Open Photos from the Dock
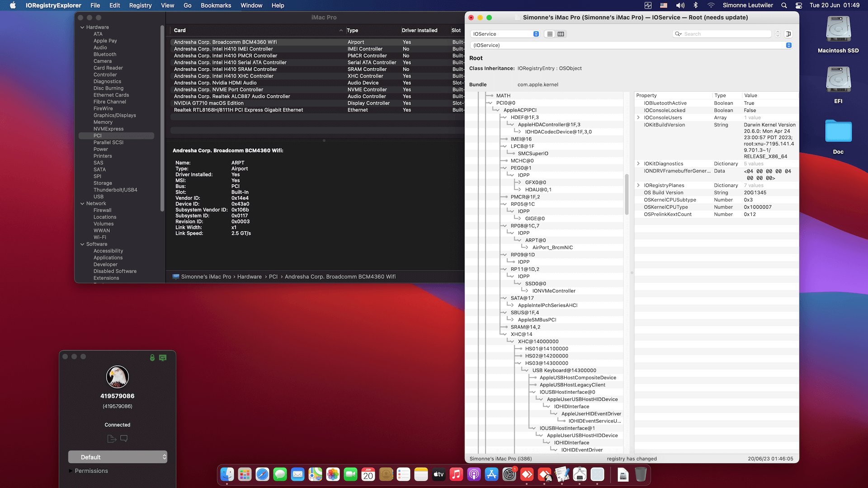 point(333,474)
